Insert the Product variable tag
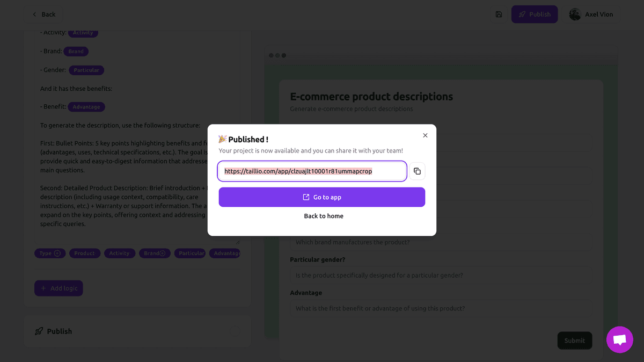 click(x=84, y=253)
